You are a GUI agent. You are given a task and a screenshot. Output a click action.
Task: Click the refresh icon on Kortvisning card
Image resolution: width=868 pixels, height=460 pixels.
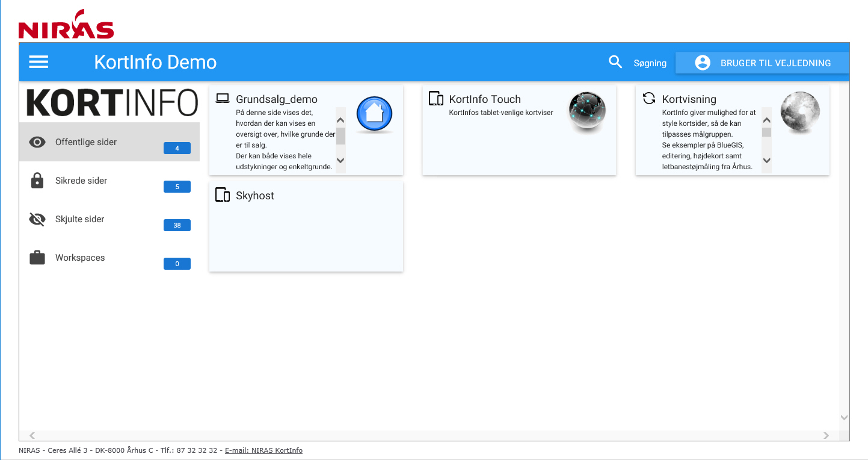point(649,98)
